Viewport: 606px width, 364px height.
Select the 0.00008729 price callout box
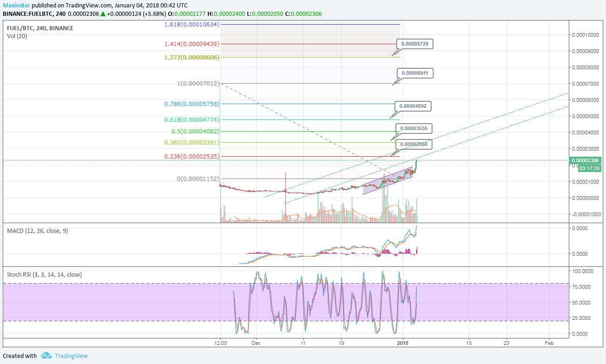click(415, 44)
